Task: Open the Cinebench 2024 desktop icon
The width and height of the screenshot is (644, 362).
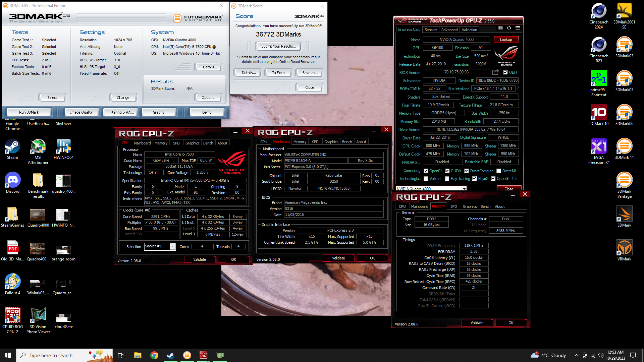Action: [x=599, y=16]
